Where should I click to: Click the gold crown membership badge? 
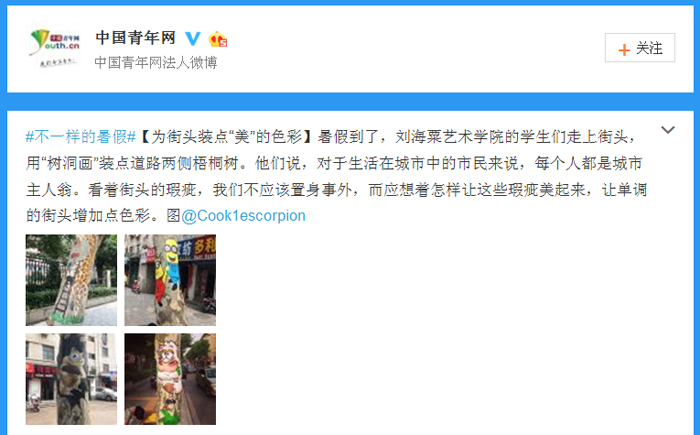(217, 39)
